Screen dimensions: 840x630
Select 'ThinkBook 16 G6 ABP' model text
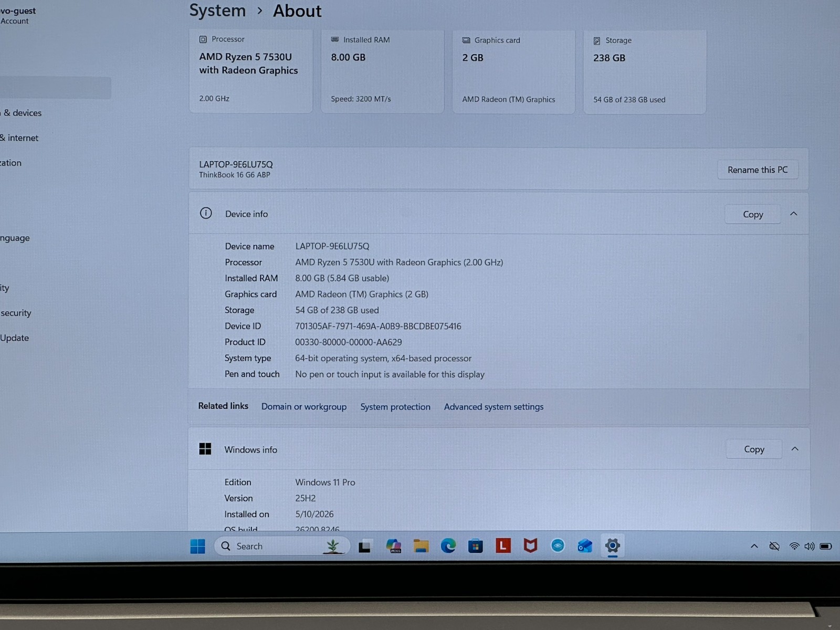235,175
